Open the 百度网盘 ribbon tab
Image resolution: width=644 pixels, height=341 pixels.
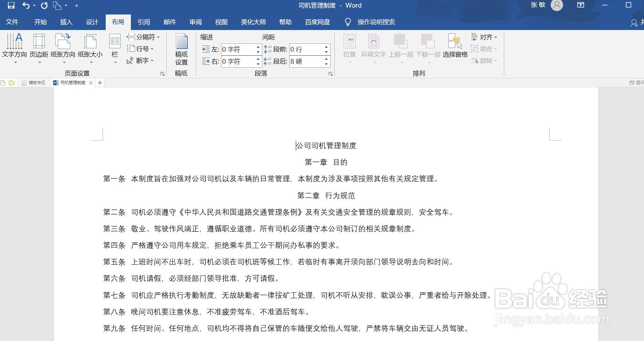(x=317, y=22)
